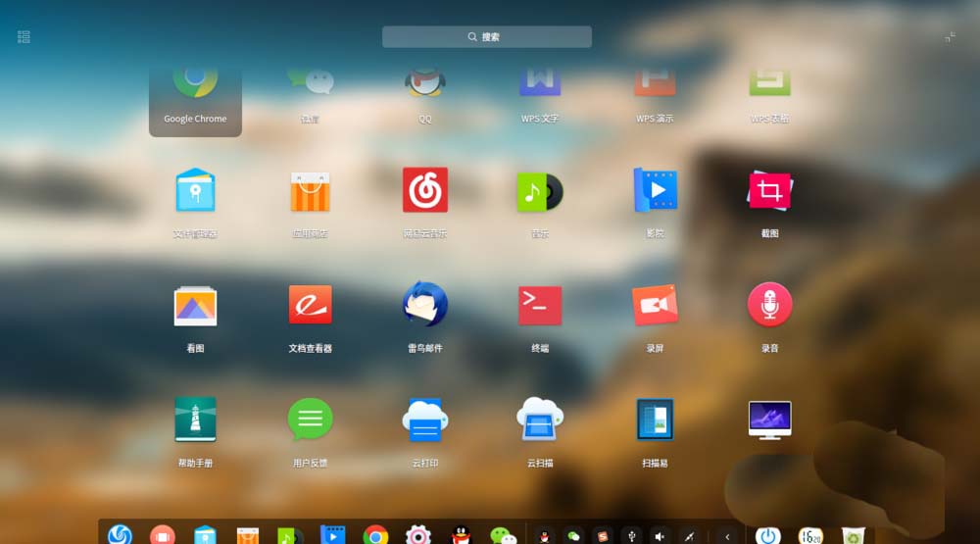Click the power button in dock
The width and height of the screenshot is (980, 544).
pyautogui.click(x=767, y=535)
